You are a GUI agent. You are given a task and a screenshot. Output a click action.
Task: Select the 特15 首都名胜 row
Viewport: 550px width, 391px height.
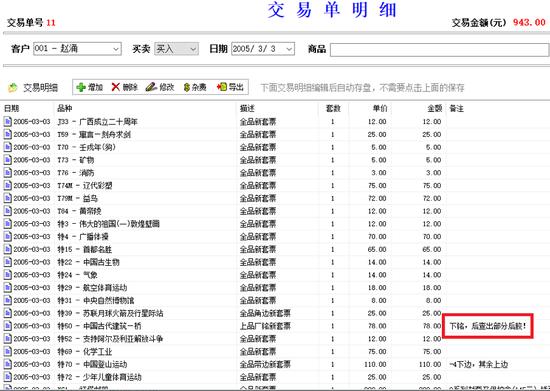275,249
